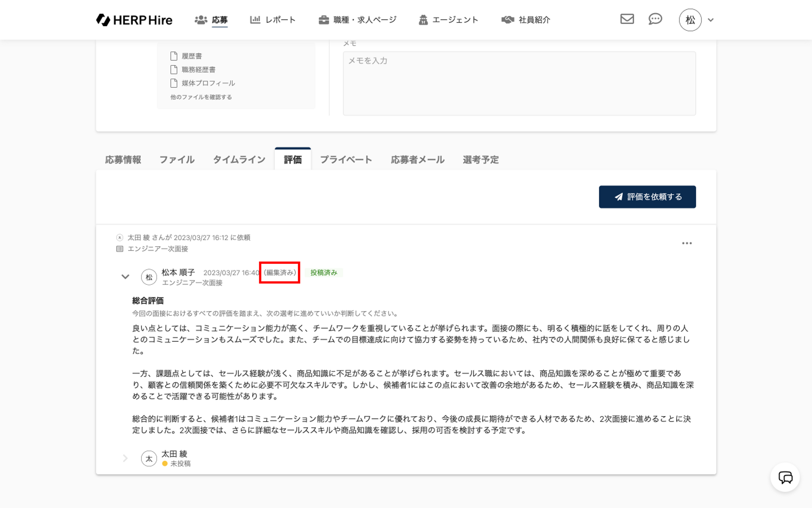Screen dimensions: 812x508
Task: Click the 他のファイルを確認する link
Action: (201, 97)
